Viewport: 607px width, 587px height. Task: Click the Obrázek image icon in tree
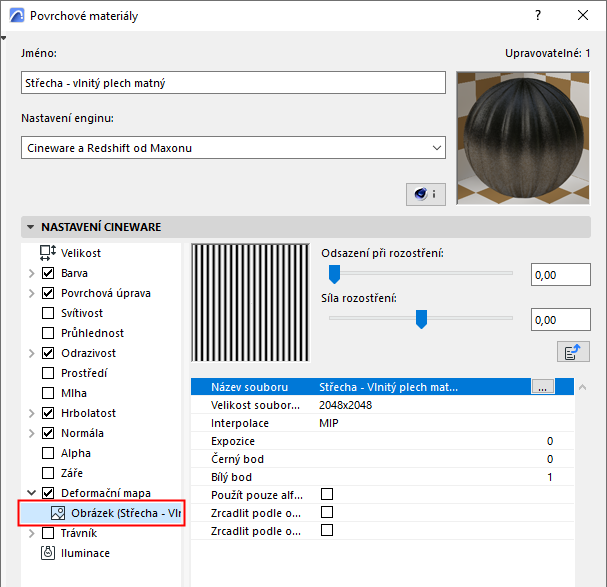58,513
